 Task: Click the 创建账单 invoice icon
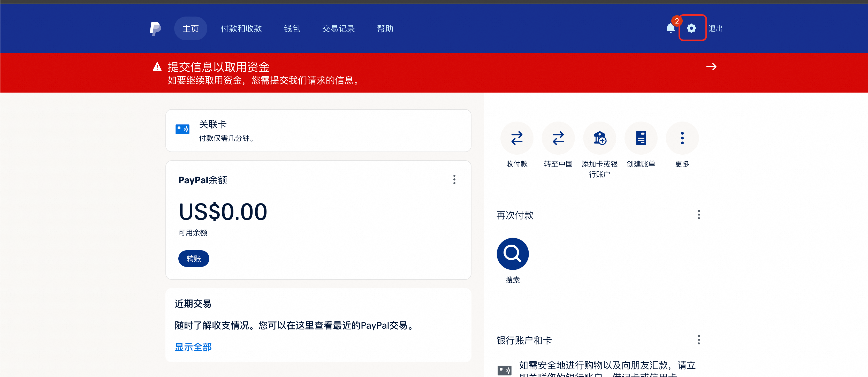(641, 138)
